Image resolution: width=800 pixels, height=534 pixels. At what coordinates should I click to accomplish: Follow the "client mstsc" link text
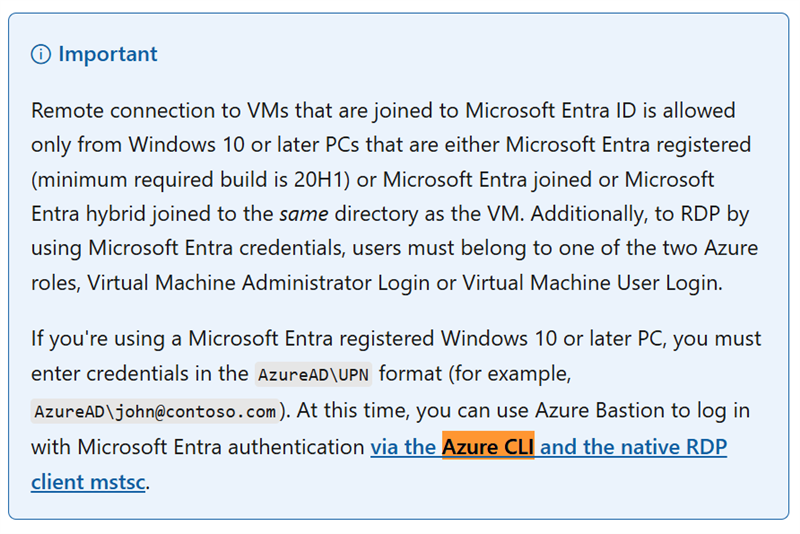pyautogui.click(x=88, y=481)
